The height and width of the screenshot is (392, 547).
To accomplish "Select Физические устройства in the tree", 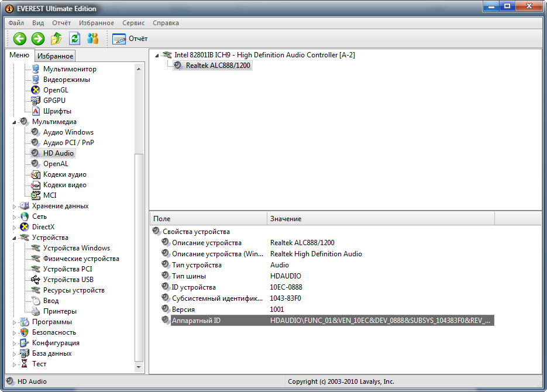I will point(81,259).
